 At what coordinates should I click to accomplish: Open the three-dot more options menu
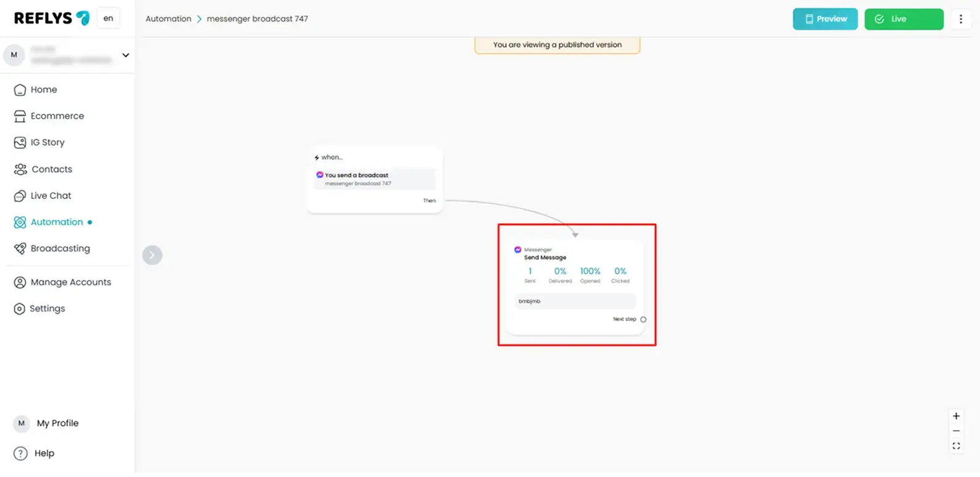pyautogui.click(x=960, y=19)
